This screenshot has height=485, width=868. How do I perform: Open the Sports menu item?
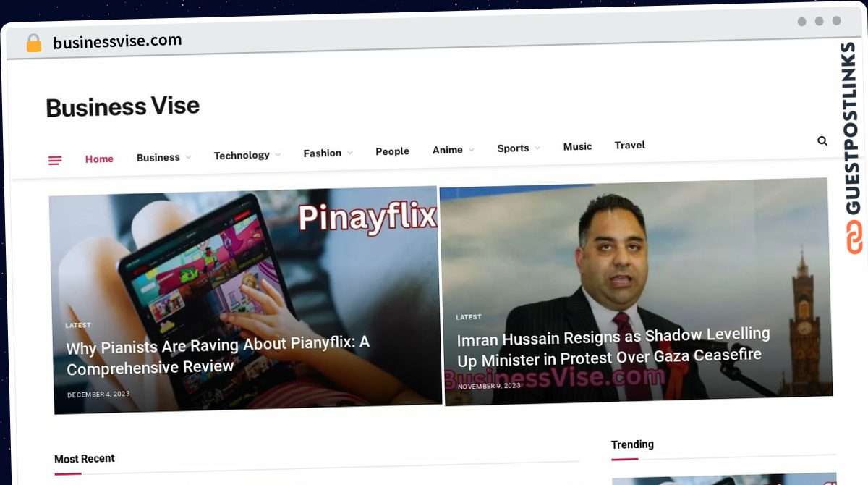(x=513, y=148)
